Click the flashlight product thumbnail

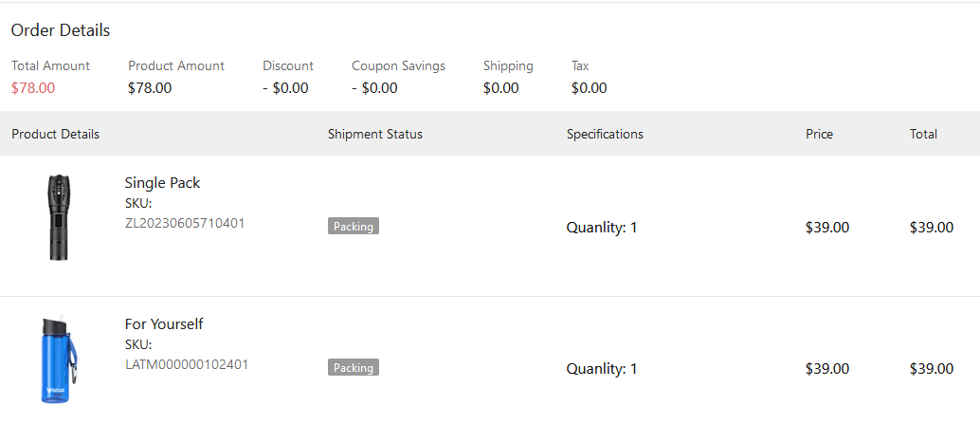pyautogui.click(x=59, y=217)
